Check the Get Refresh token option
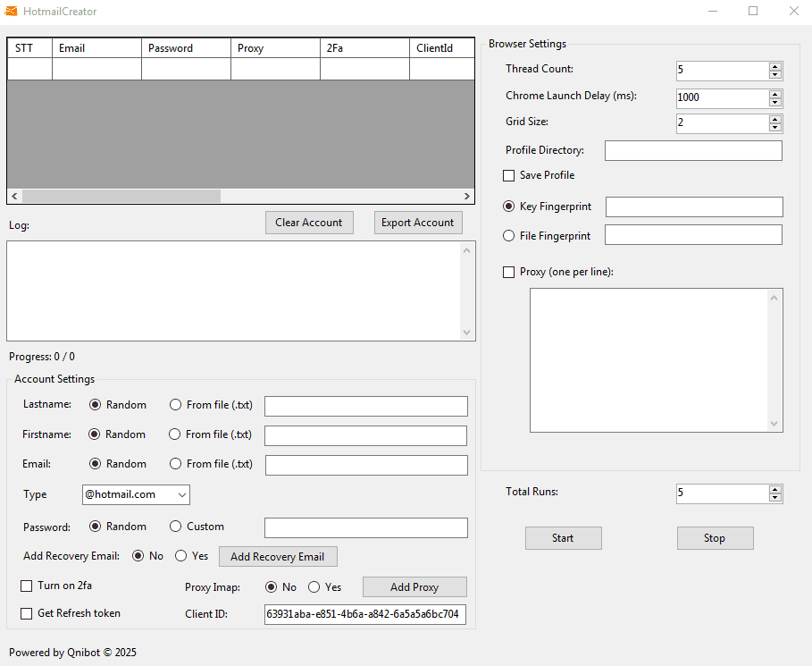This screenshot has height=666, width=812. [x=26, y=613]
